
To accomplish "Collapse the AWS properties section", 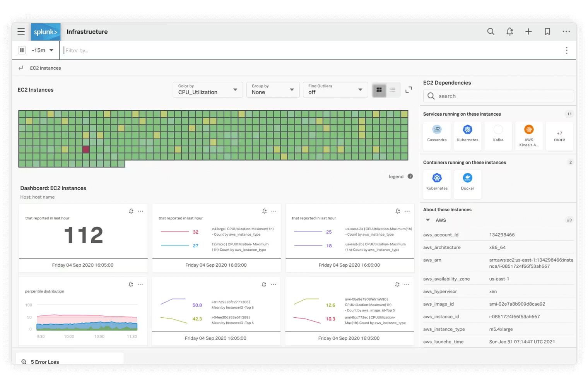I will click(428, 220).
